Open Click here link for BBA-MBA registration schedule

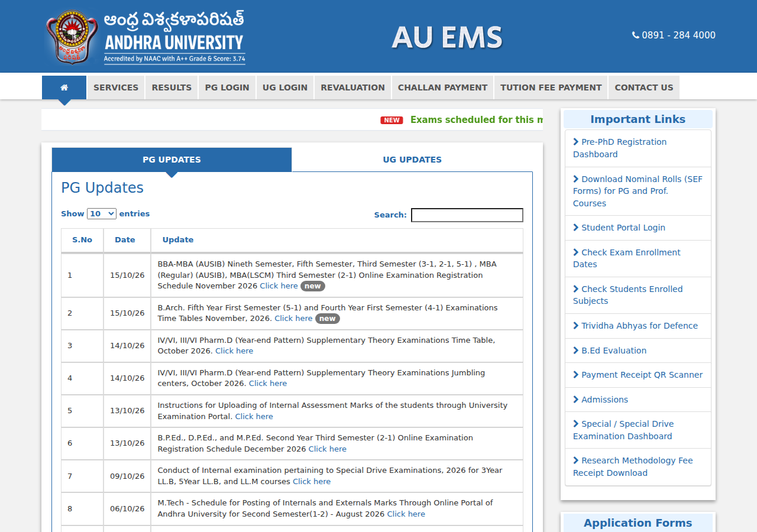279,286
